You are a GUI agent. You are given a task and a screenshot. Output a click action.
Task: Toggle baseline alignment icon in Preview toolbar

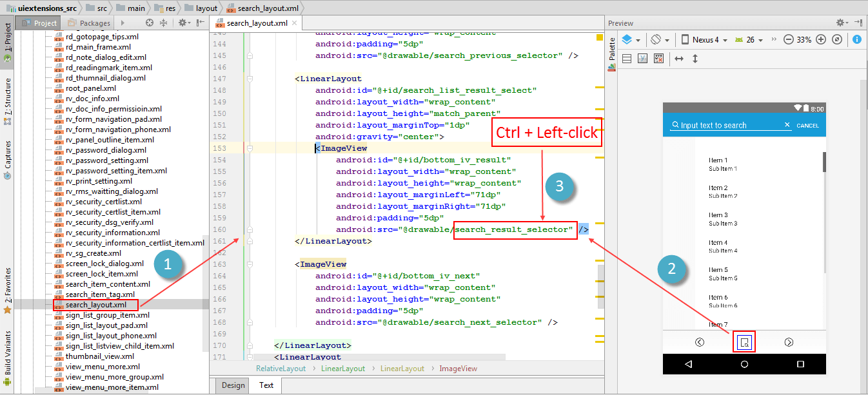(643, 58)
